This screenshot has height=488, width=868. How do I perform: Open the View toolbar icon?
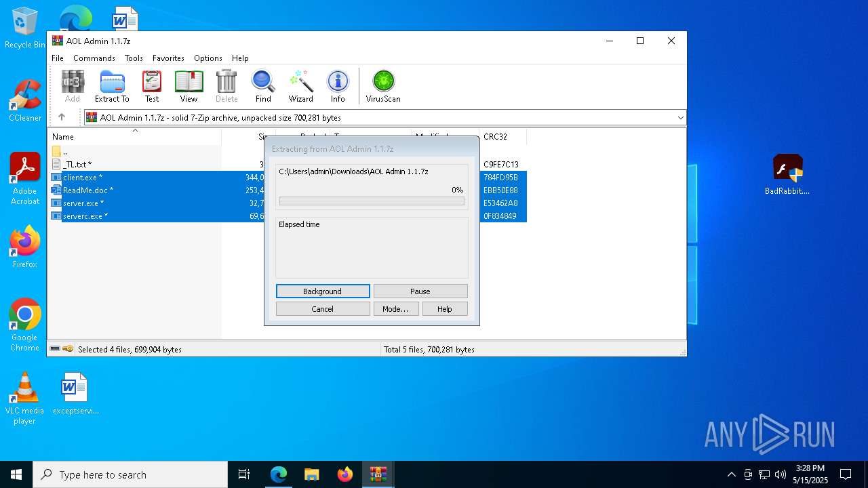coord(189,86)
